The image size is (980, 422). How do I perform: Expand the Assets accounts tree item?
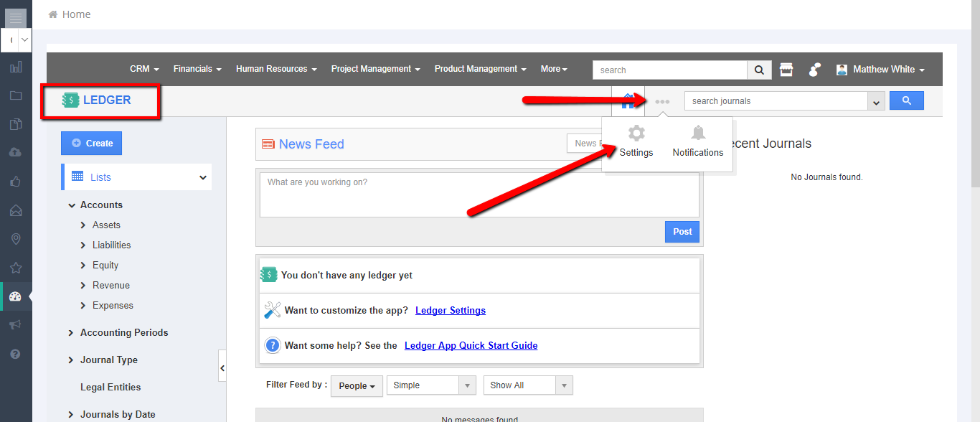(x=84, y=225)
